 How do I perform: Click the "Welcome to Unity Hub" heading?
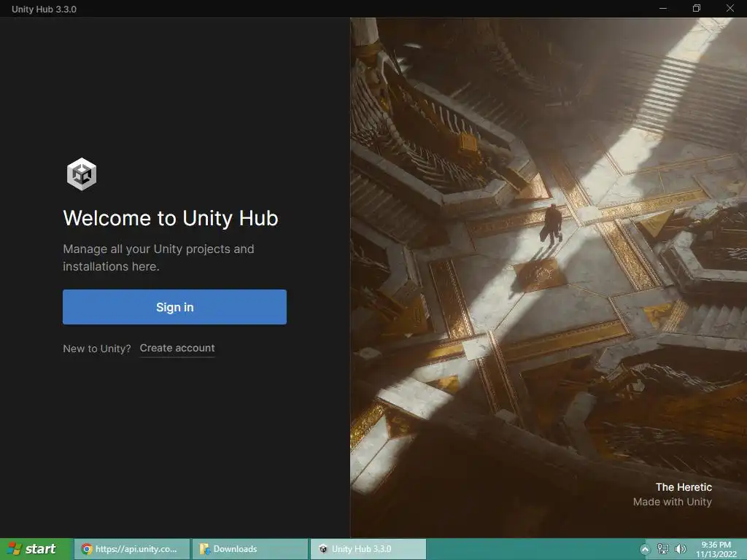click(x=171, y=218)
